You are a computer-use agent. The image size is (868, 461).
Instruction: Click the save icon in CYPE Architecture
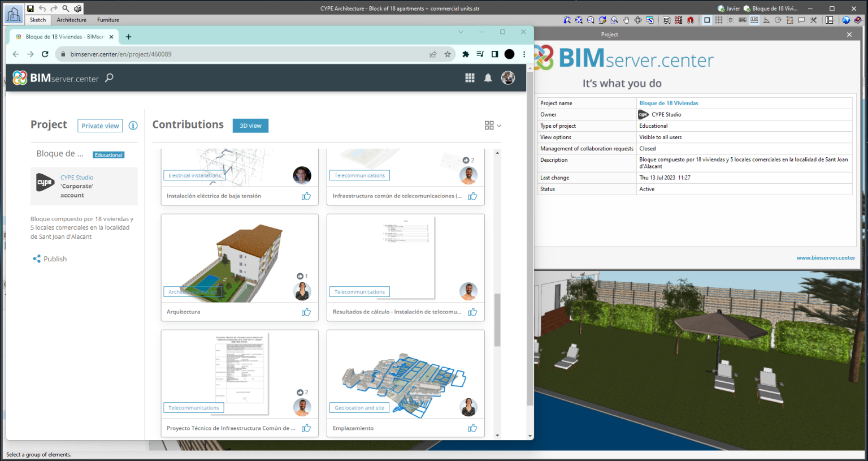(31, 8)
